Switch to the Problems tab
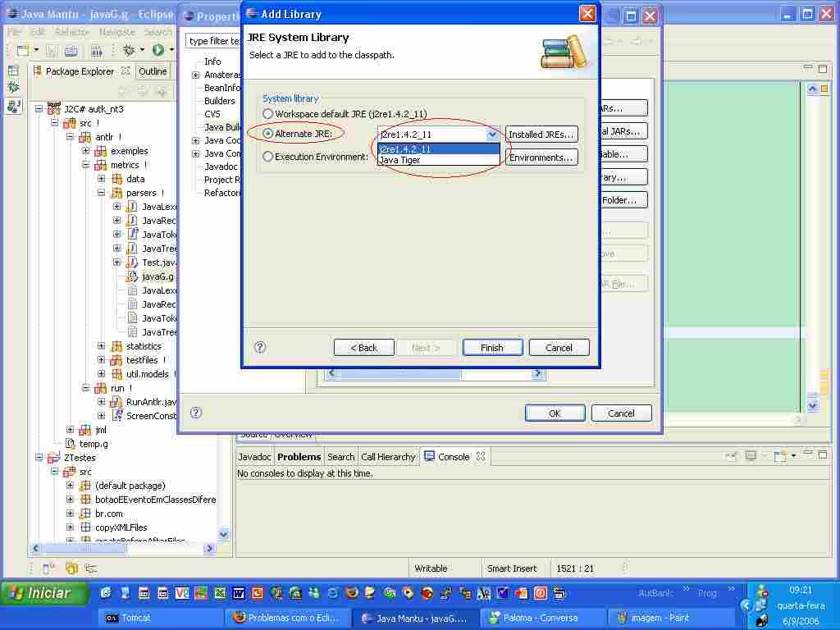Image resolution: width=840 pixels, height=630 pixels. [x=299, y=457]
